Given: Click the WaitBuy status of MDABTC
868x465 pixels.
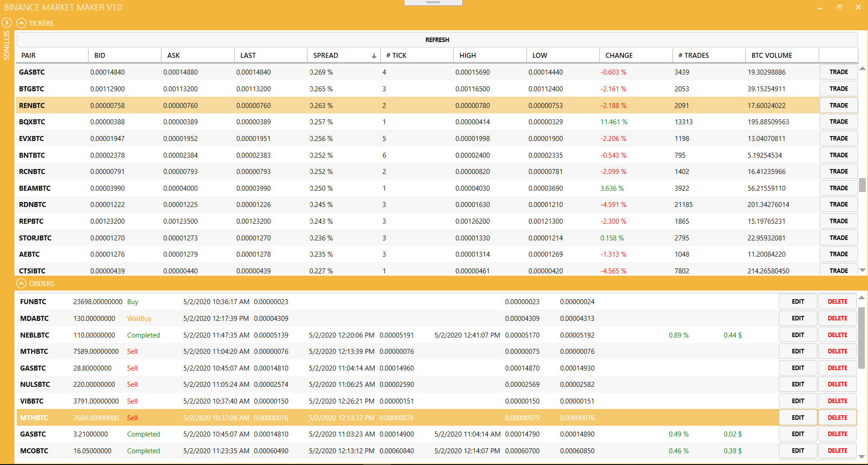Looking at the screenshot, I should click(139, 318).
